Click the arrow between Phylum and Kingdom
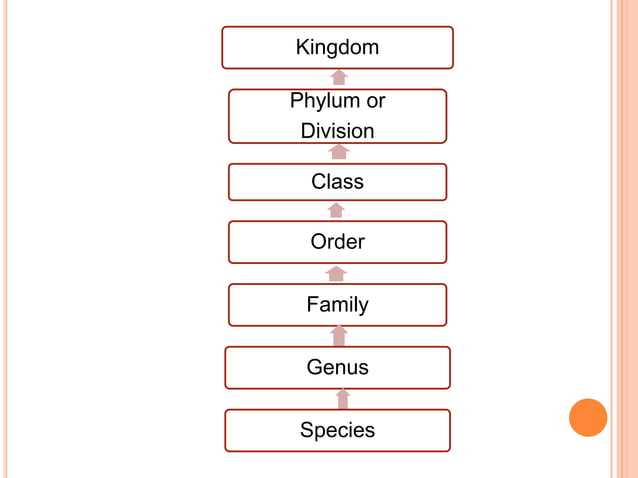The width and height of the screenshot is (638, 478). (x=339, y=78)
